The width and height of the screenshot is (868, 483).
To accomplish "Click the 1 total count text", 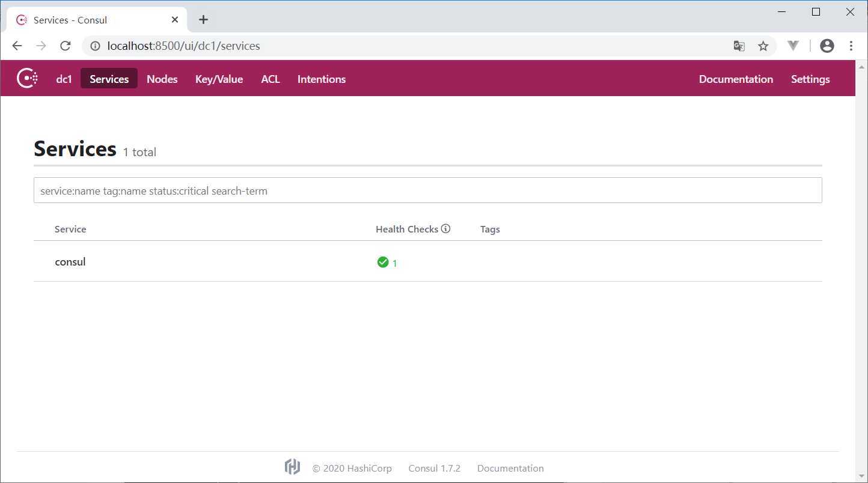I will click(x=139, y=152).
